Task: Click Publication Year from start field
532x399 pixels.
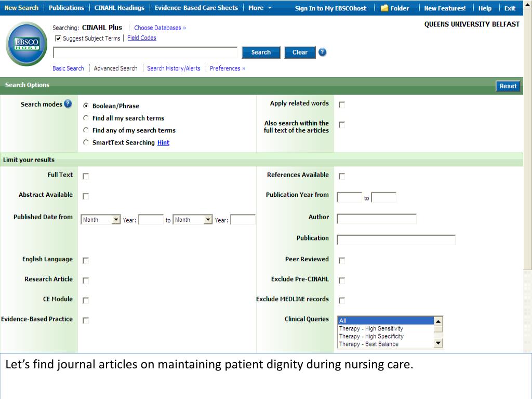Action: (350, 197)
